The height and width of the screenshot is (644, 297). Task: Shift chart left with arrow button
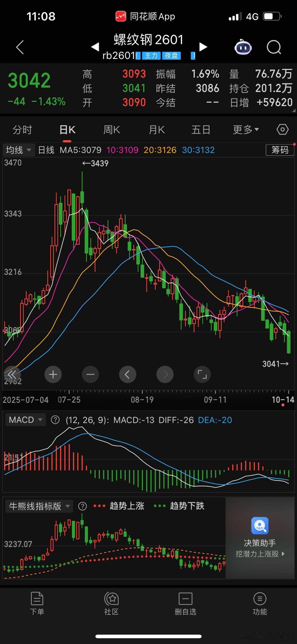[x=127, y=374]
